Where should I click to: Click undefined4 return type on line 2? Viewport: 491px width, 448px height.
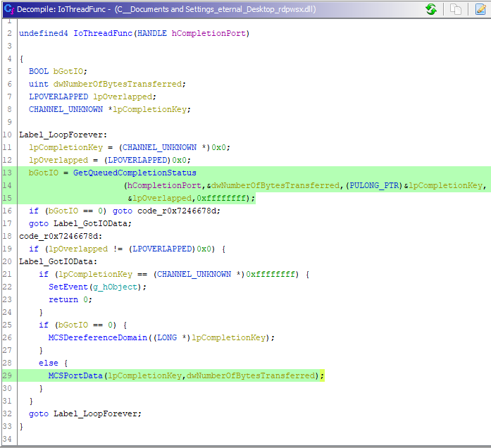44,33
